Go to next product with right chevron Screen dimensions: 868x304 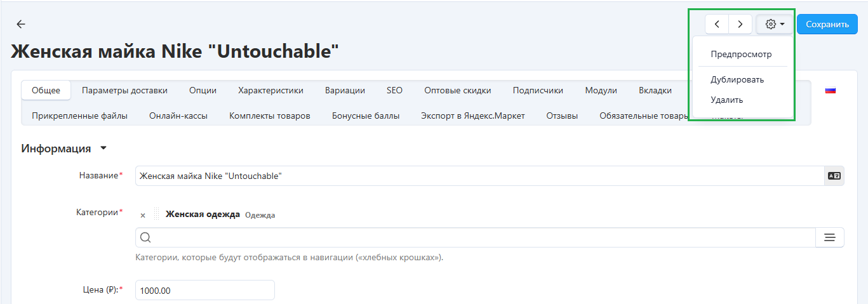click(740, 24)
